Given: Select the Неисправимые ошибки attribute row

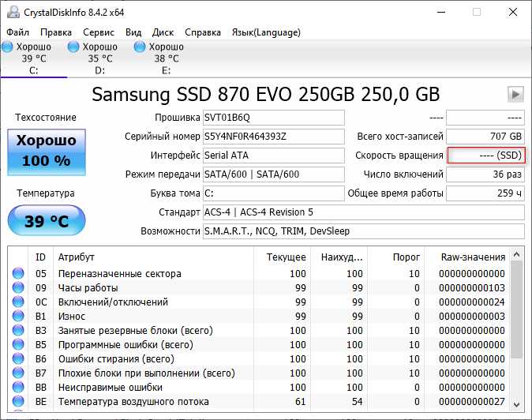Looking at the screenshot, I should click(x=259, y=388).
